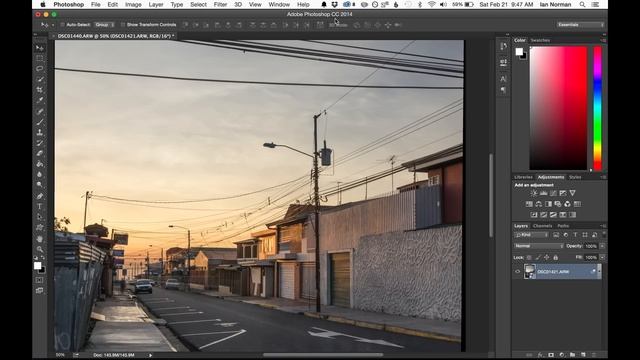Add a Levels adjustment

click(x=544, y=193)
